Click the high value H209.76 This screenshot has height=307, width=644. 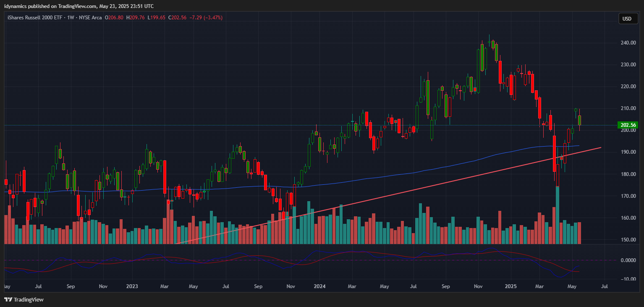(135, 18)
